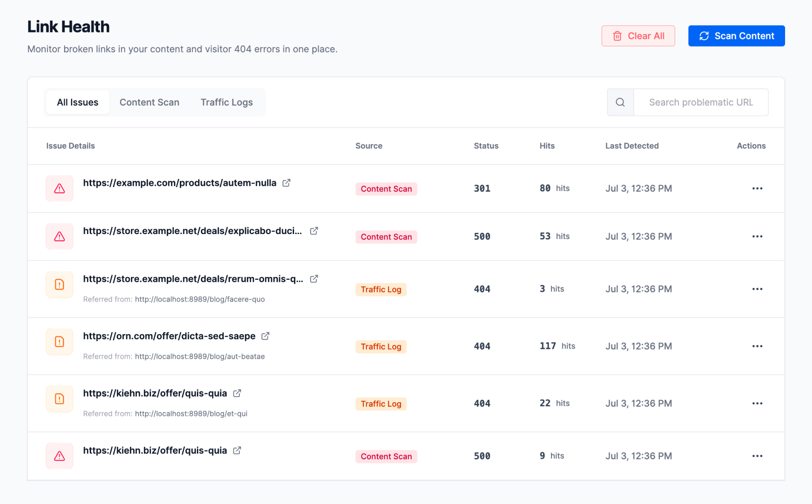
Task: Click the red warning icon for kiehn.biz Content Scan row
Action: point(59,456)
